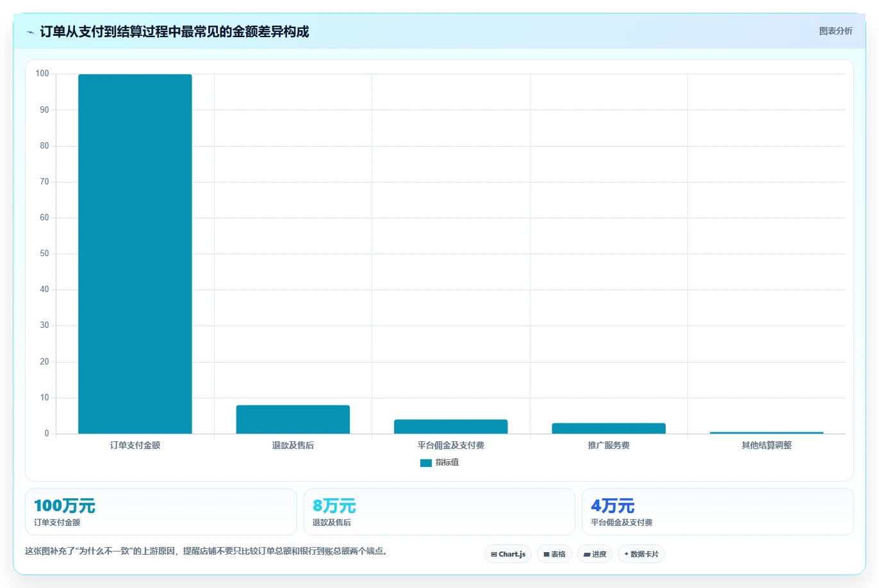Click the footnote text about 上游原因
Viewport: 879px width, 588px height.
(x=208, y=551)
